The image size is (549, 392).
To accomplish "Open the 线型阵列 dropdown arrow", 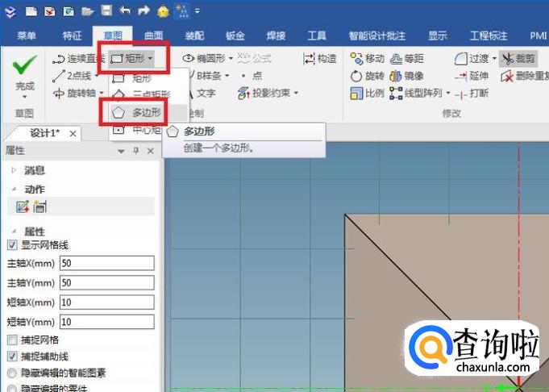I will [x=447, y=94].
